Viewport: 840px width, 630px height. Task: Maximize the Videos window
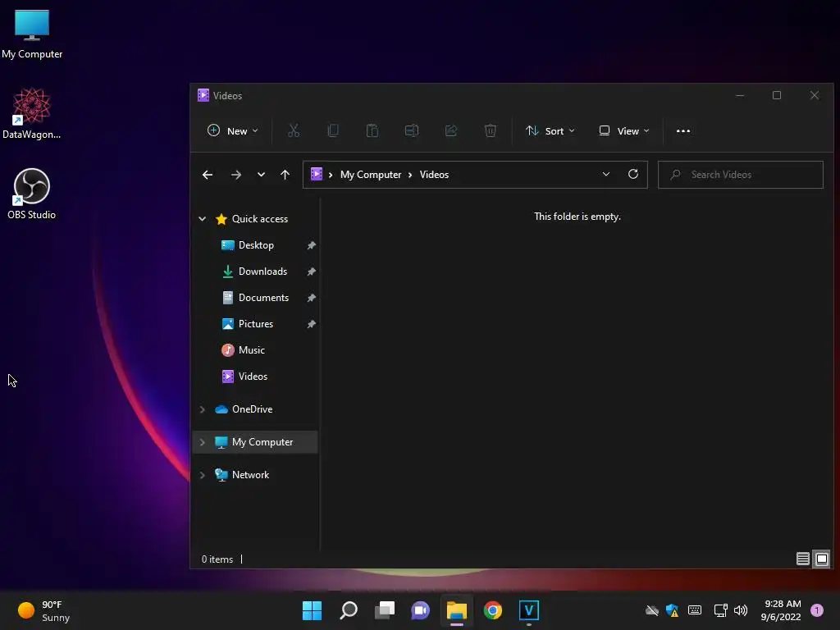(777, 95)
